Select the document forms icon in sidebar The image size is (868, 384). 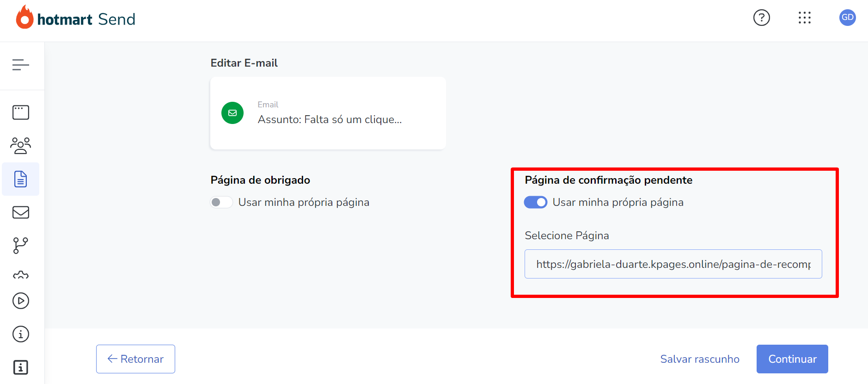pos(21,179)
